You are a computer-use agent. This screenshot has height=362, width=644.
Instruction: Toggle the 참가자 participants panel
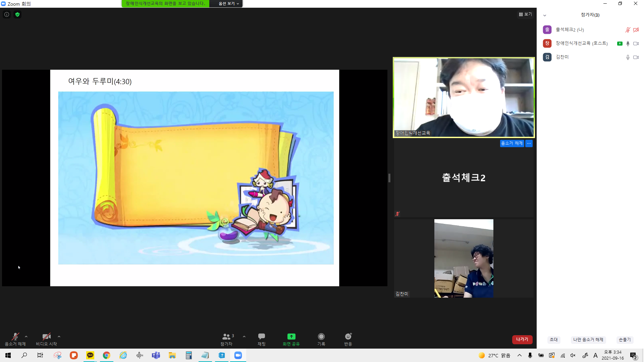[x=227, y=339]
